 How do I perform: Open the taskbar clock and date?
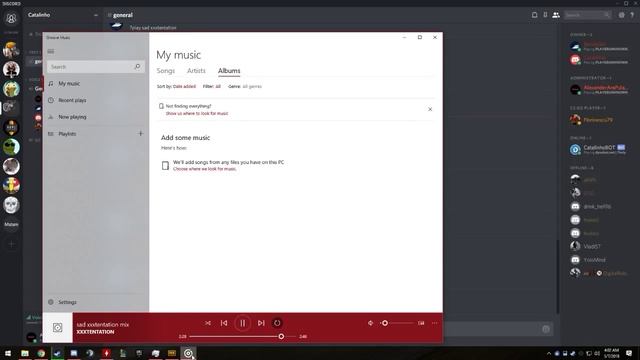[611, 353]
